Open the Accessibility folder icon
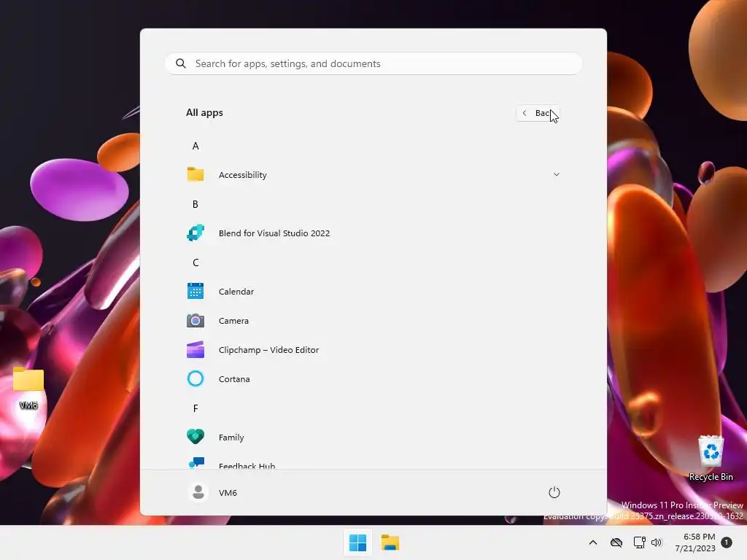The width and height of the screenshot is (747, 560). pyautogui.click(x=196, y=174)
